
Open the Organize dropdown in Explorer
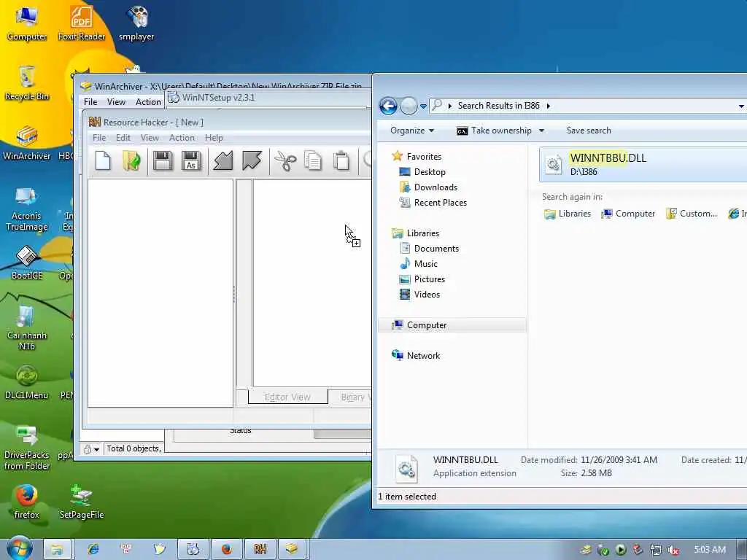click(x=412, y=131)
